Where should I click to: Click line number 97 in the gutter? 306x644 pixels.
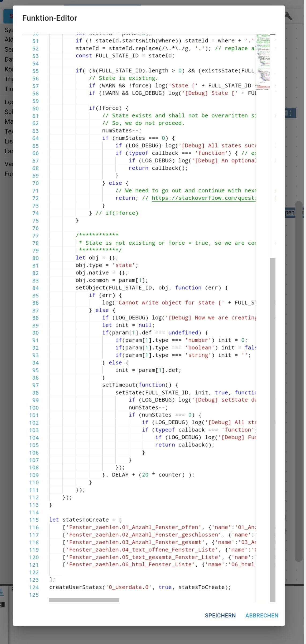[35, 385]
